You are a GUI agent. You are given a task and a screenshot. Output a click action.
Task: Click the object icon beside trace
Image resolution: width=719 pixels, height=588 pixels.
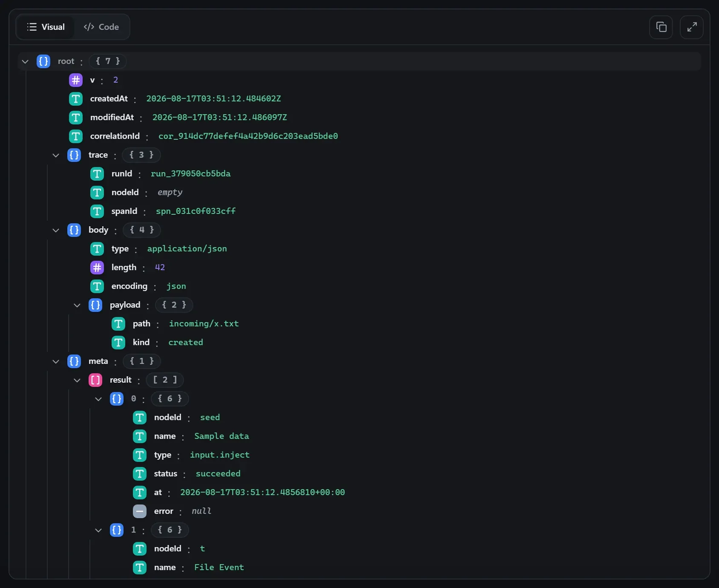coord(74,155)
